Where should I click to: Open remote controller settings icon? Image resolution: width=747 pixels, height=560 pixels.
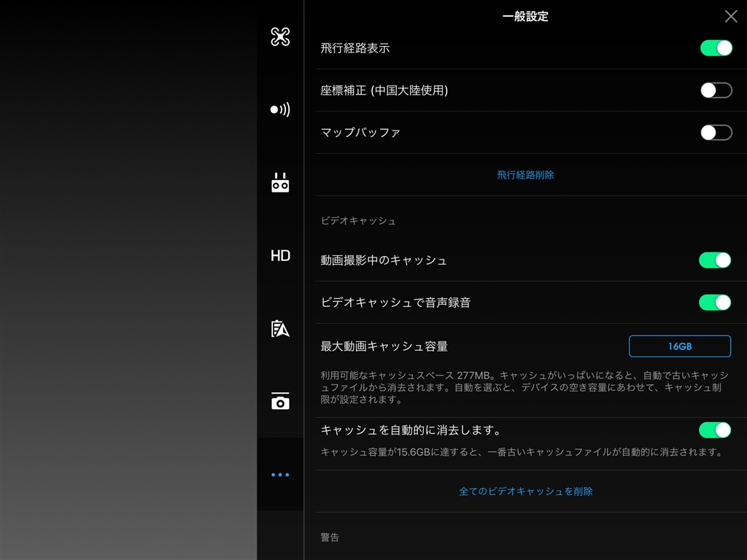click(280, 183)
